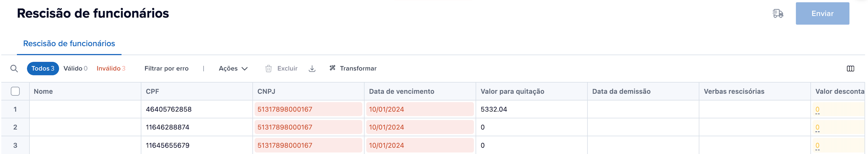The width and height of the screenshot is (868, 154).
Task: Filter by Válido rows
Action: [x=75, y=69]
